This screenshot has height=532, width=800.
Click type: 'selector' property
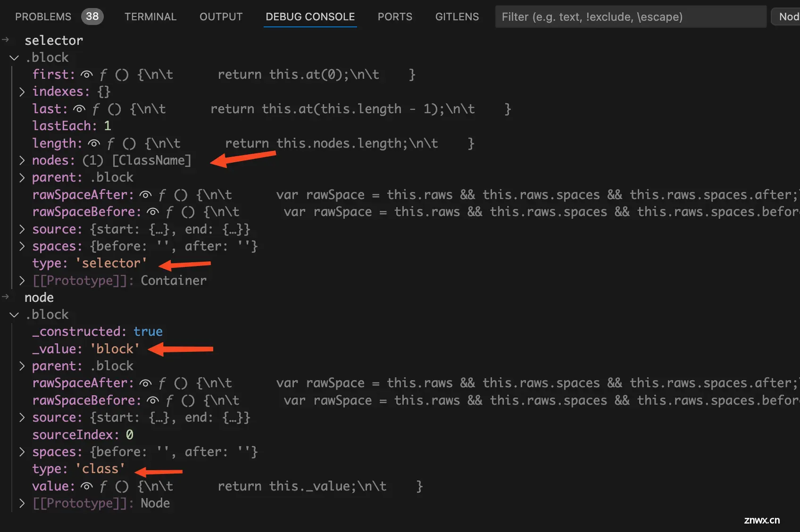(90, 263)
